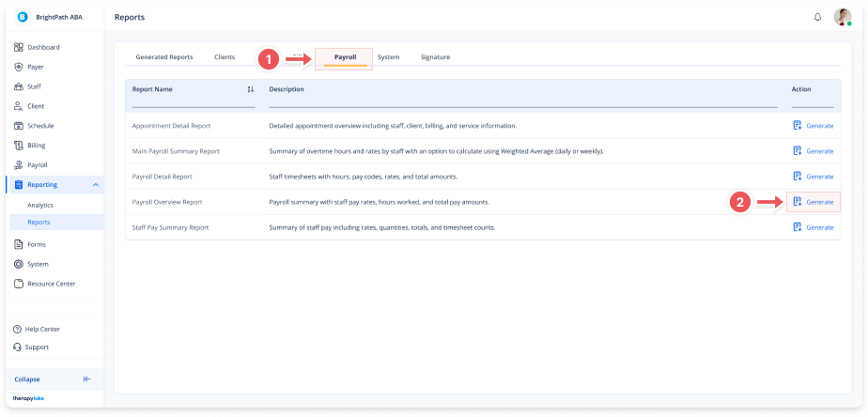The height and width of the screenshot is (417, 868).
Task: Click the Billing icon in sidebar
Action: coord(18,146)
